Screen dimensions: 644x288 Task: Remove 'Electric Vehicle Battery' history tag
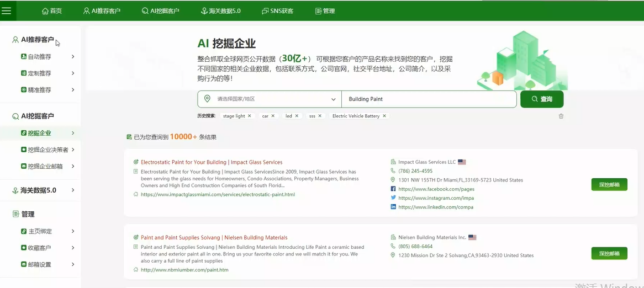point(384,116)
